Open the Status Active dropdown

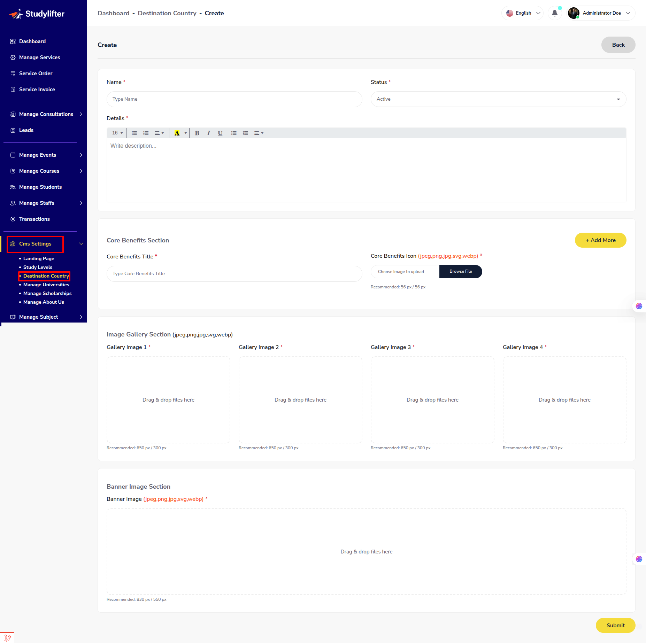coord(498,99)
